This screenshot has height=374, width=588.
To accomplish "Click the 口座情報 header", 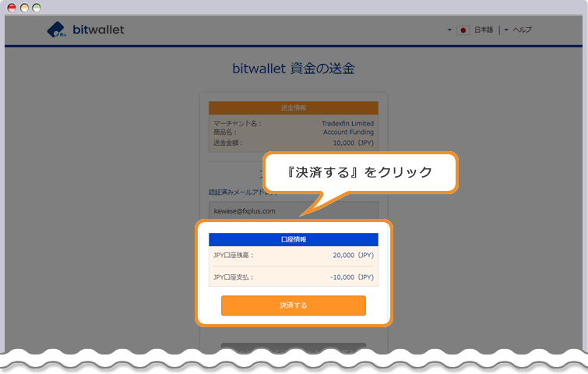I will tap(294, 239).
